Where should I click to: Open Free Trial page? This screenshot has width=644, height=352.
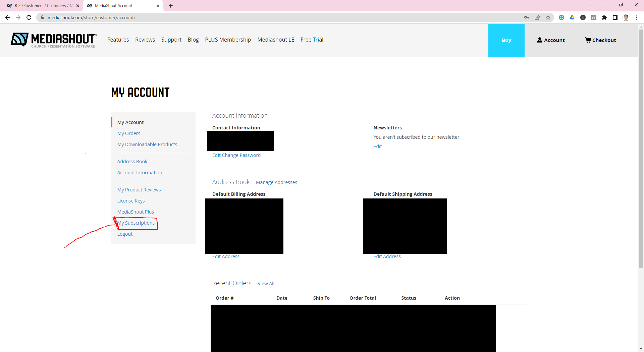[x=312, y=40]
